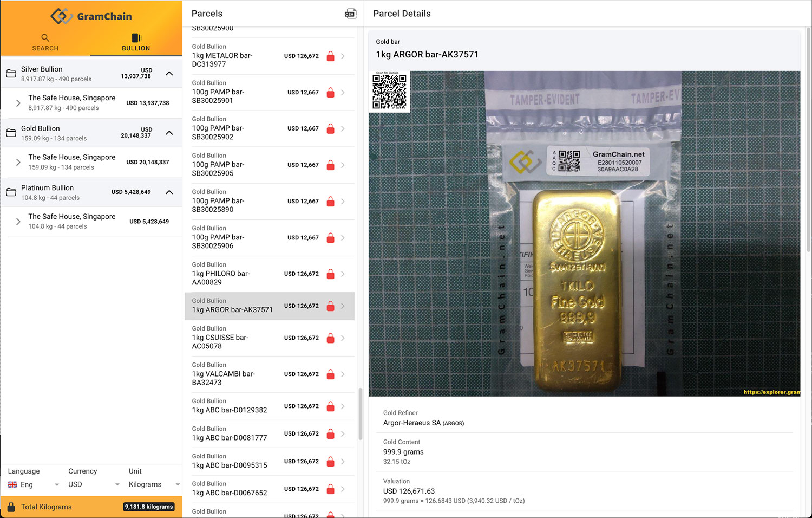
Task: Switch to the Bullion tab
Action: (x=136, y=42)
